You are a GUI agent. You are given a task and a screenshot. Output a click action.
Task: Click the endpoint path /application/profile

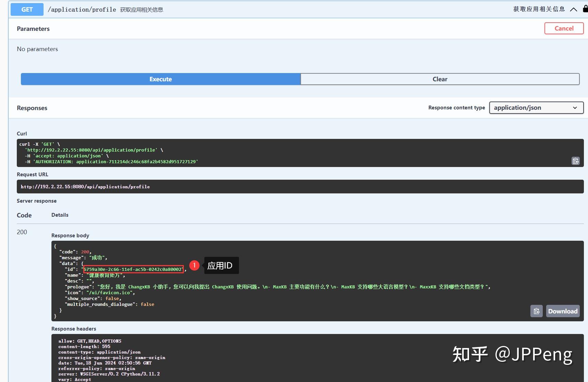coord(82,9)
